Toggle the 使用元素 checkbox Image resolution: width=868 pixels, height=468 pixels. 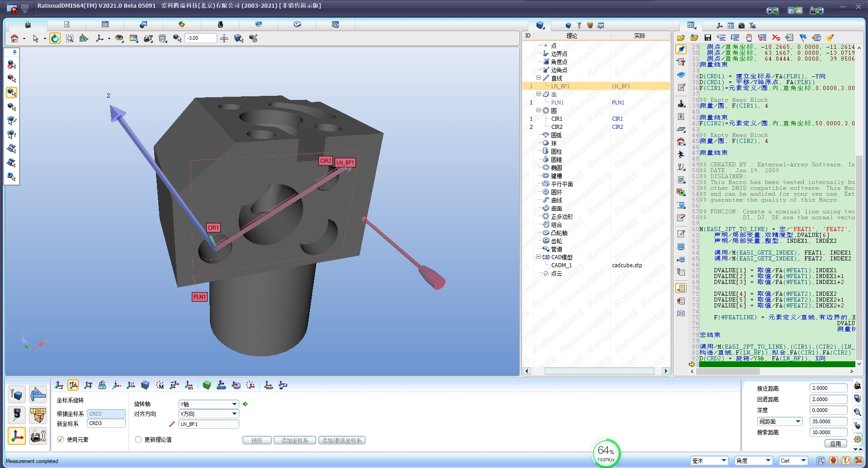(x=61, y=440)
